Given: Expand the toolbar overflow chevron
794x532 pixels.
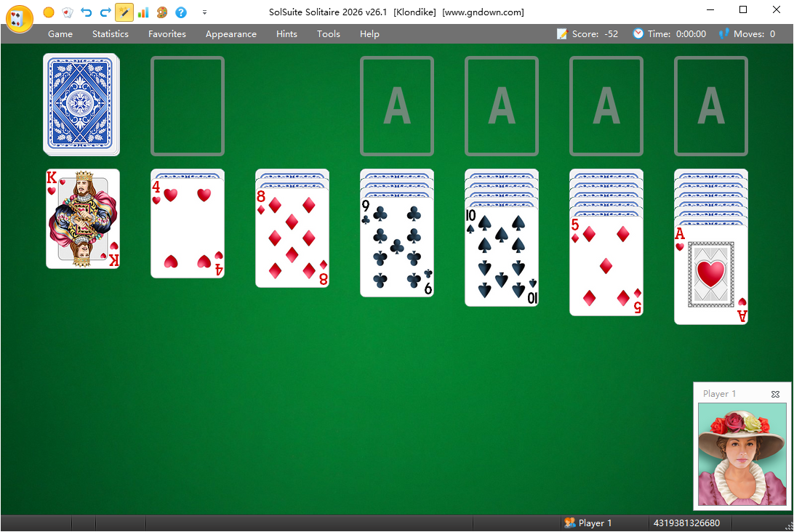Looking at the screenshot, I should pos(204,12).
